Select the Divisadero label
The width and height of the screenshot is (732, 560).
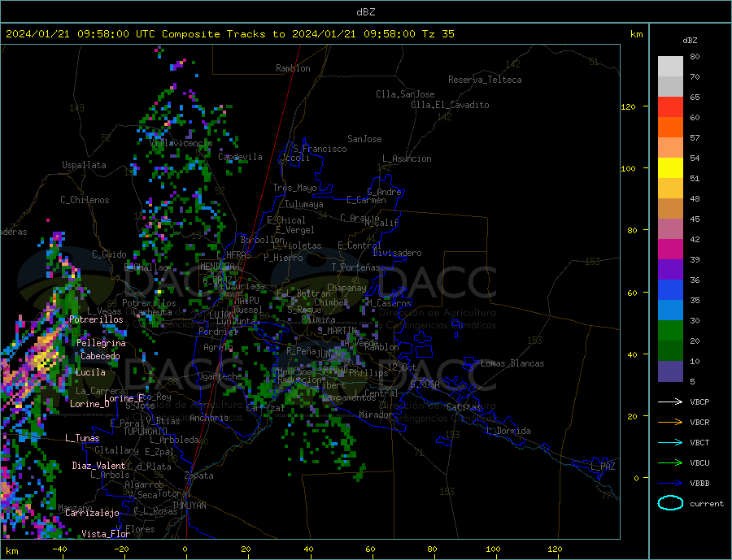pos(397,253)
